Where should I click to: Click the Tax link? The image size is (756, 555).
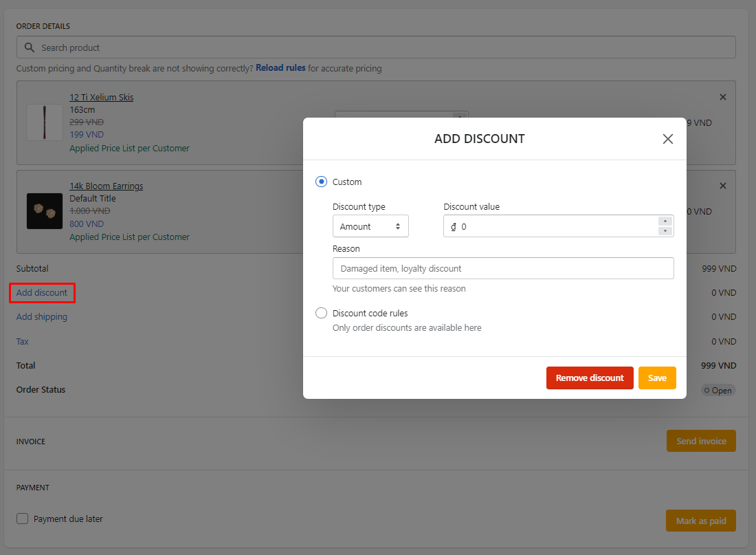(x=23, y=341)
